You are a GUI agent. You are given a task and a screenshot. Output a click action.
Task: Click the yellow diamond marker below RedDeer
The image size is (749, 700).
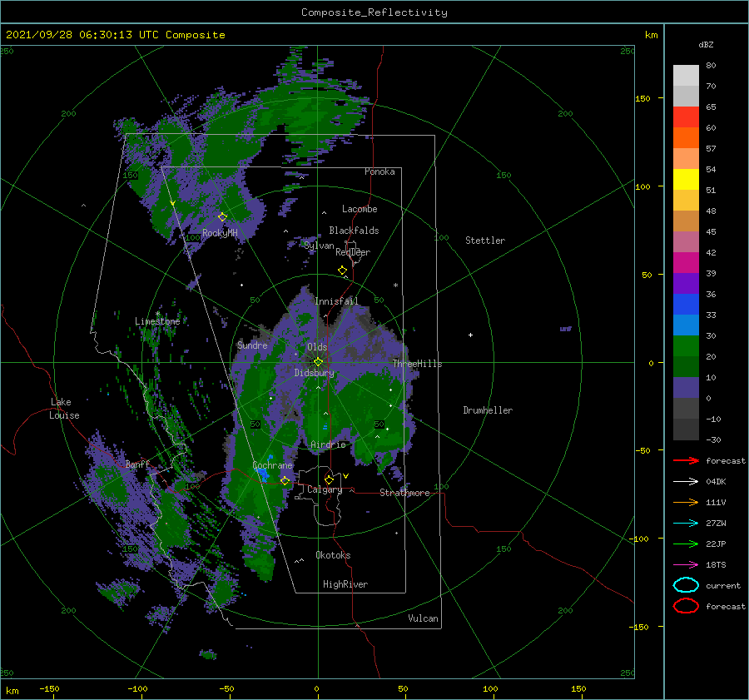coord(342,271)
